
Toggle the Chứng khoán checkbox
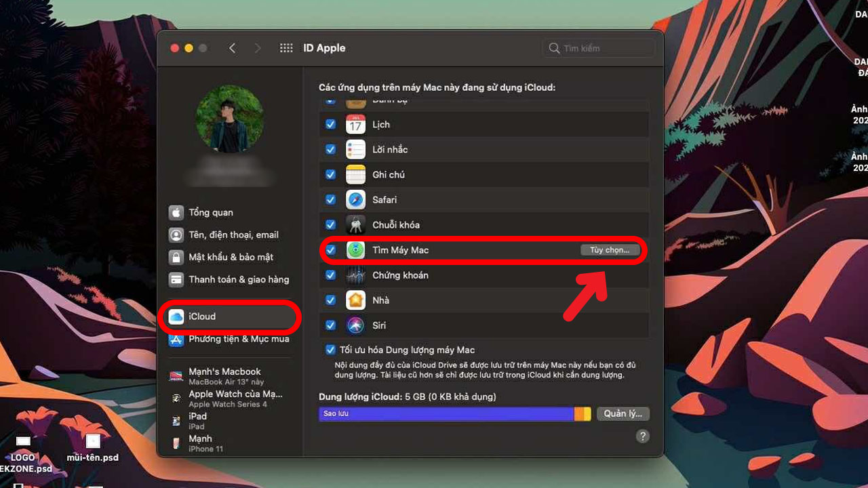[x=330, y=275]
